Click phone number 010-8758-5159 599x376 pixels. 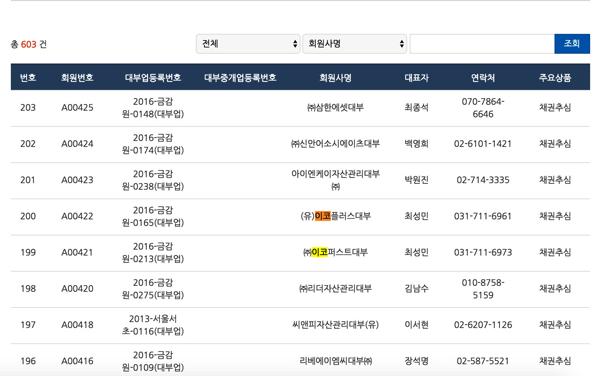click(x=483, y=289)
